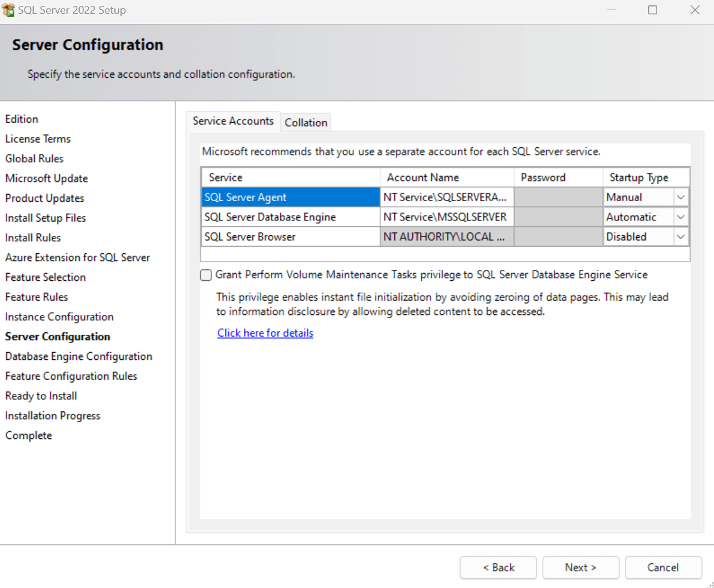Open Startup Type dropdown for SQL Server Browser

(680, 237)
